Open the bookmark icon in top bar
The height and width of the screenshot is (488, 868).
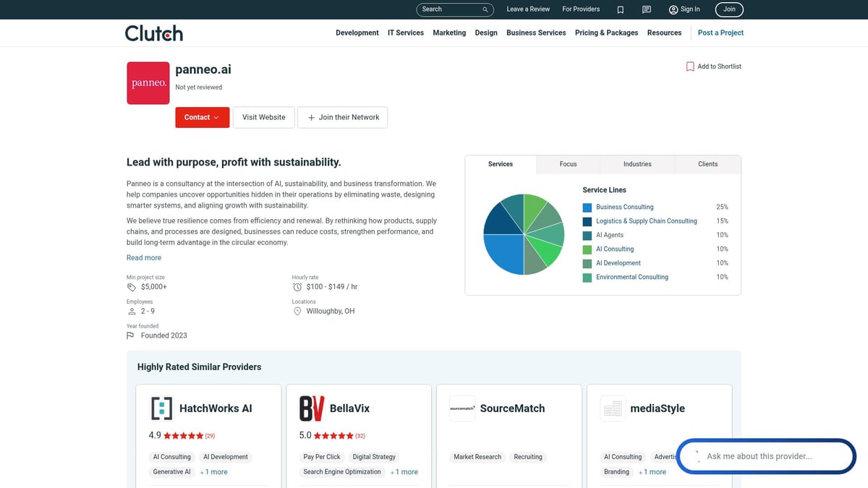pyautogui.click(x=621, y=9)
